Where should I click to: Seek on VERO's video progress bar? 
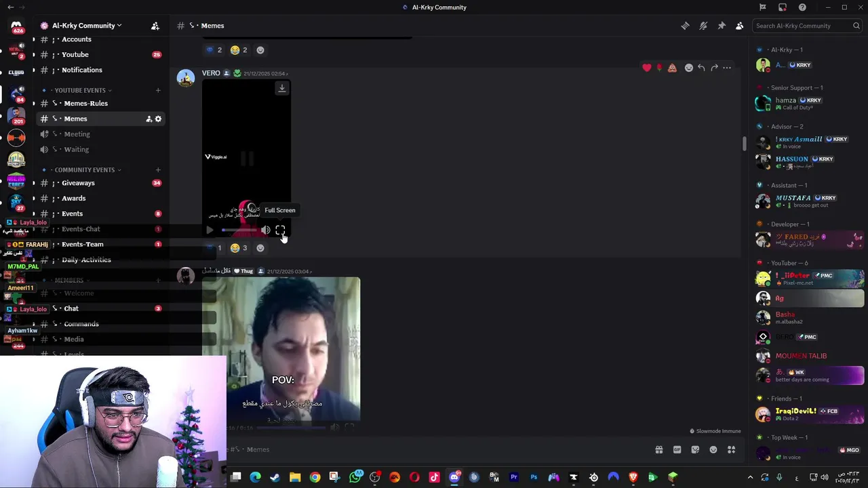(x=239, y=230)
